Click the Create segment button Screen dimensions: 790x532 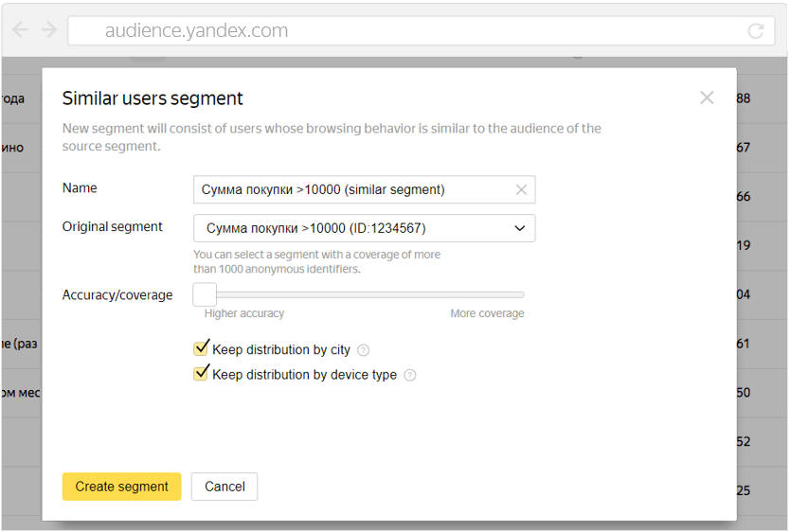121,487
